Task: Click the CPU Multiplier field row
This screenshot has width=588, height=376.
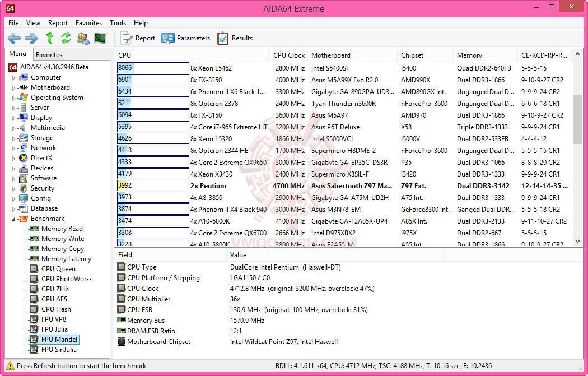Action: point(280,299)
